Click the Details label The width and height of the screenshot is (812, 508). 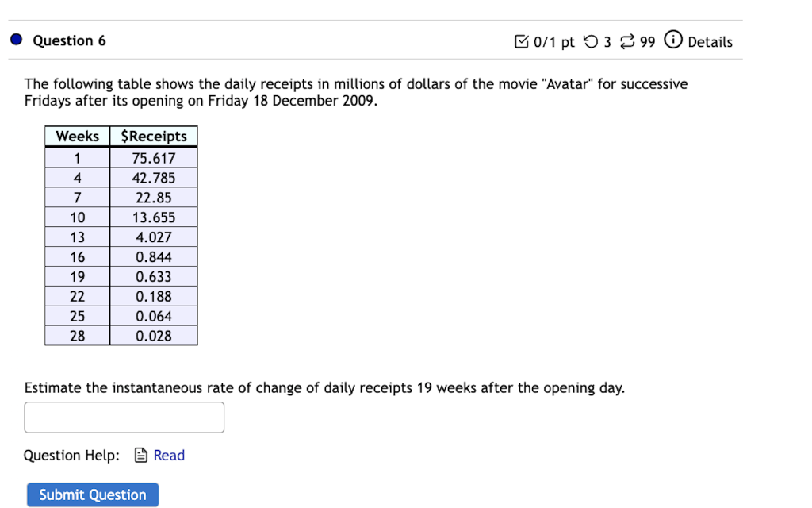coord(711,42)
